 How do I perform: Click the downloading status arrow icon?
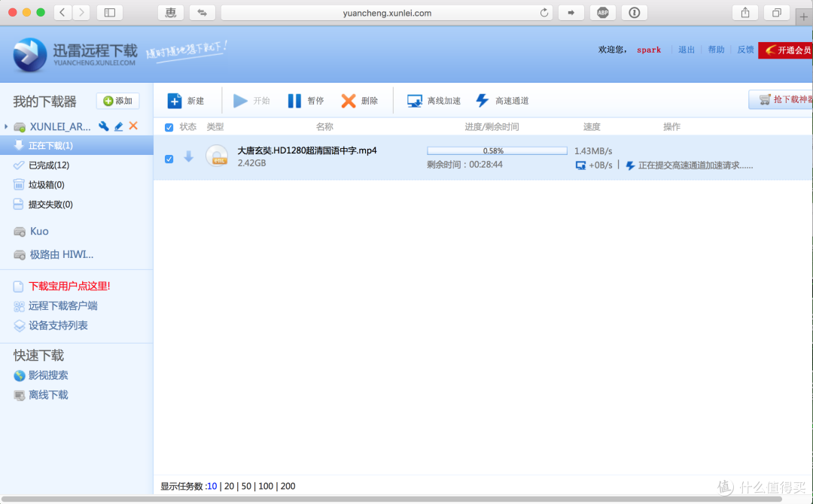(x=189, y=156)
